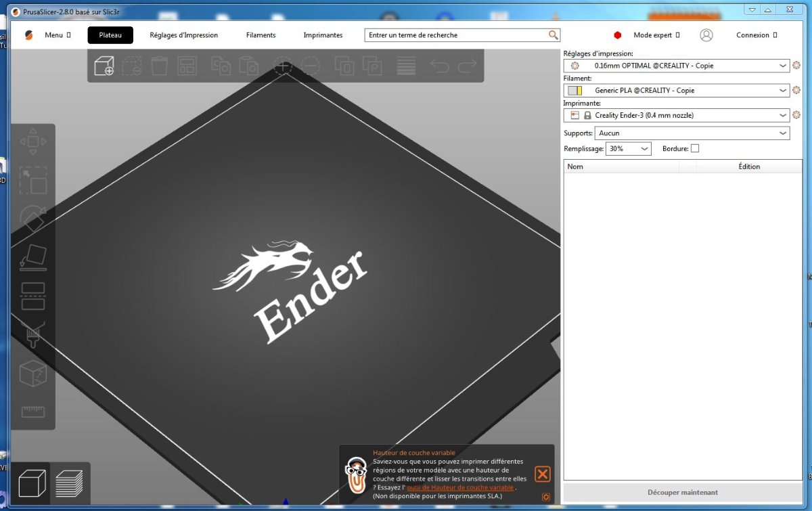Click the filament color swatch
This screenshot has height=511, width=812.
click(x=574, y=90)
